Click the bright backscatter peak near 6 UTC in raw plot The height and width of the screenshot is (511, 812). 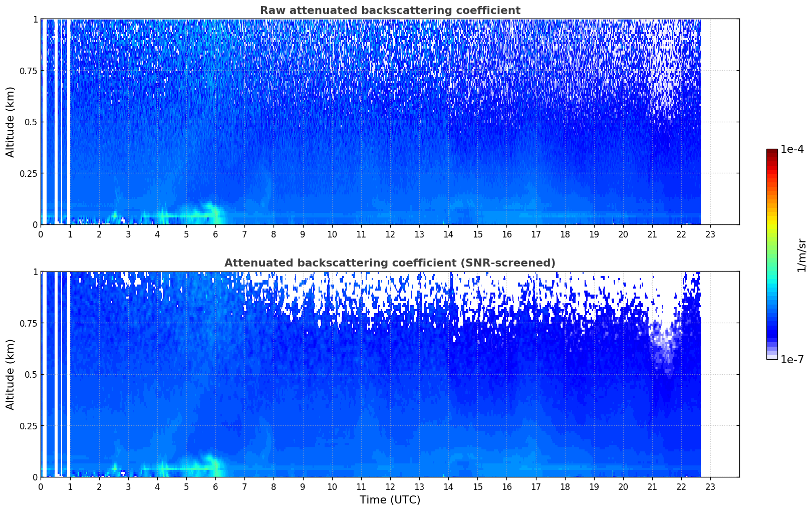(x=215, y=214)
